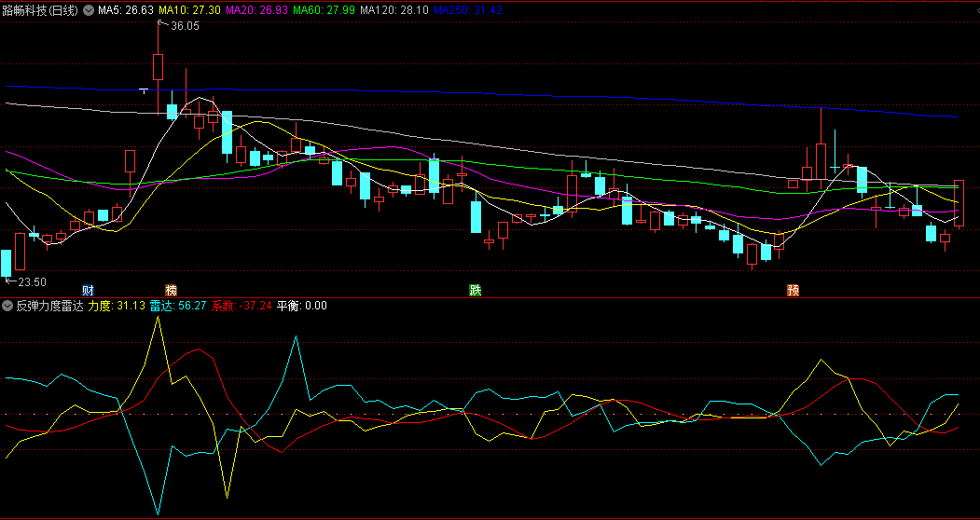Viewport: 980px width, 520px height.
Task: Click the 预 event marker icon
Action: pyautogui.click(x=793, y=290)
